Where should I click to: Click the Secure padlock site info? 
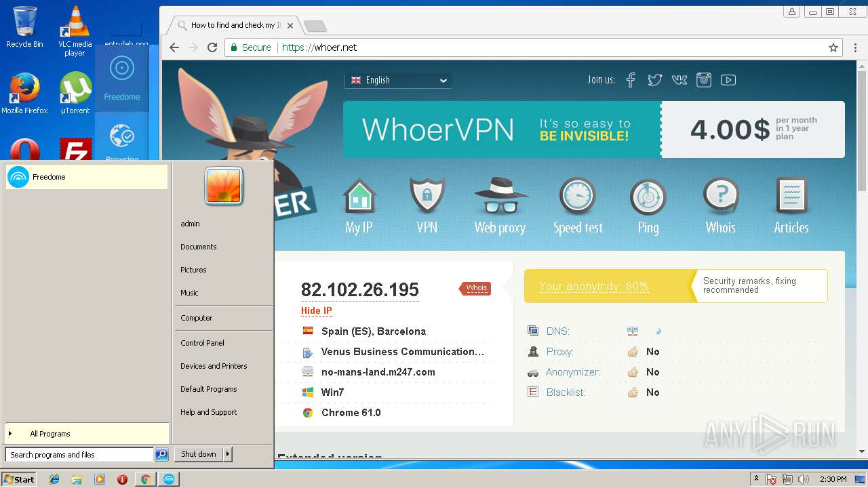(250, 47)
